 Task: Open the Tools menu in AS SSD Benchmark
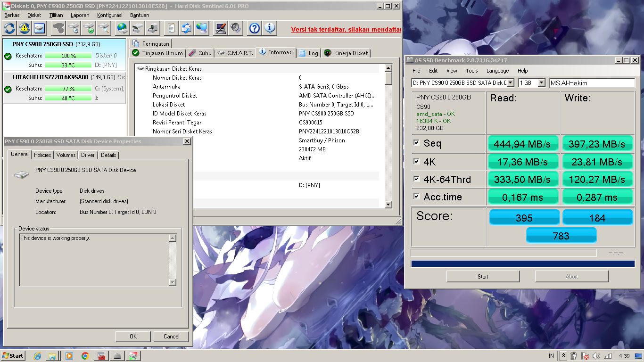472,71
